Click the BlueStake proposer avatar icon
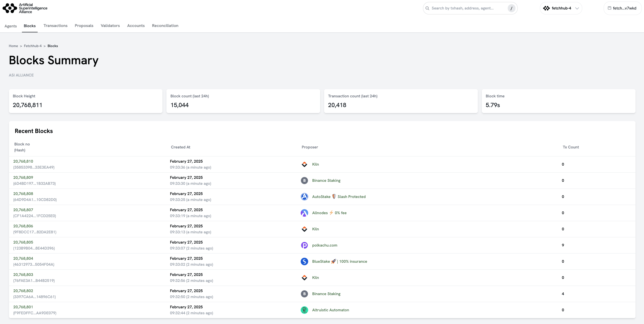Screen dimensions: 644x324 coord(304,261)
